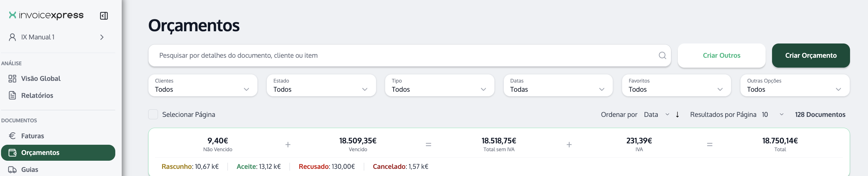The height and width of the screenshot is (176, 868).
Task: Click the IX Manual 1 user icon
Action: [x=12, y=37]
